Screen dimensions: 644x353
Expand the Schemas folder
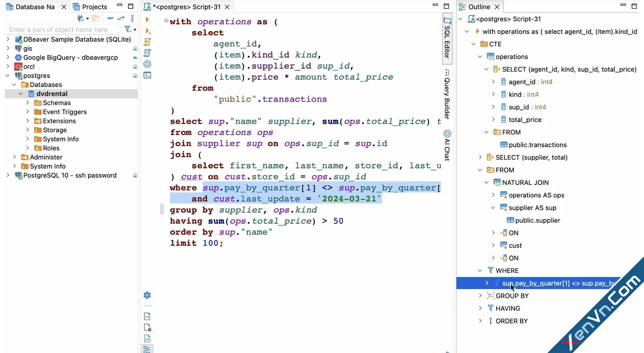pos(28,103)
